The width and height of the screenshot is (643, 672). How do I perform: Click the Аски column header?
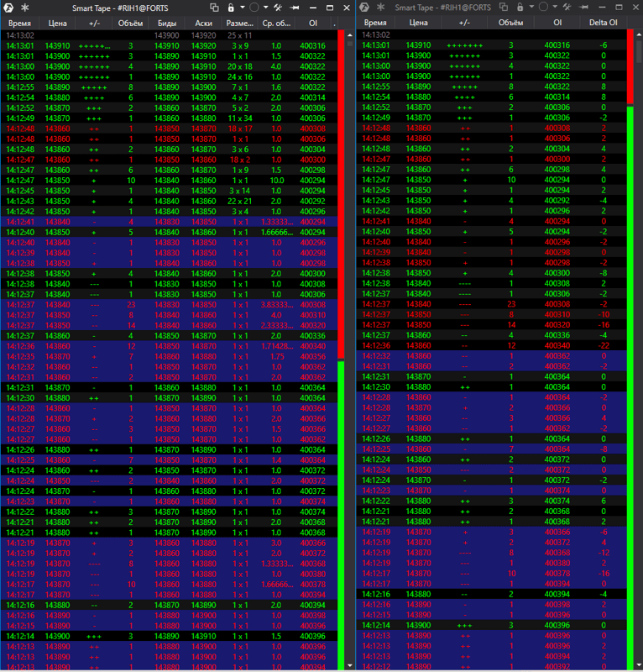204,24
